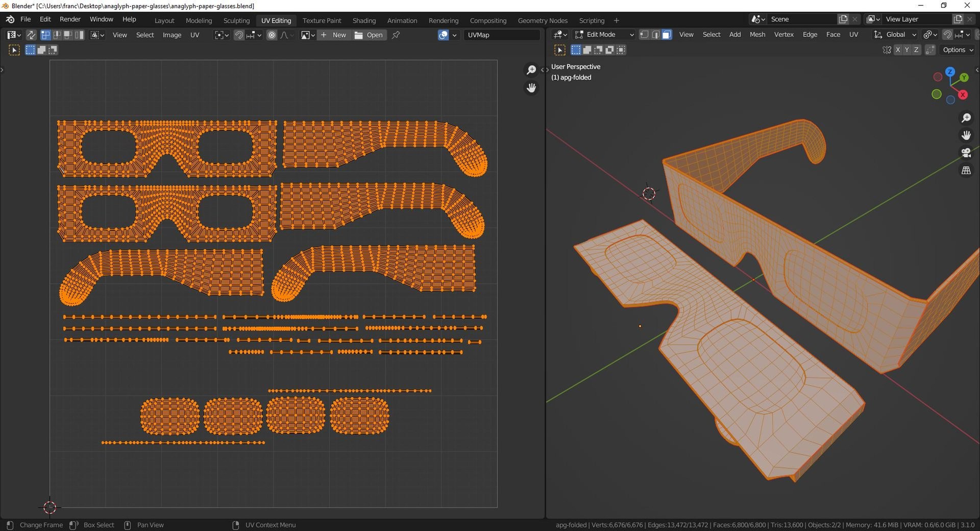
Task: Toggle camera view in the 3D viewport
Action: (x=966, y=153)
